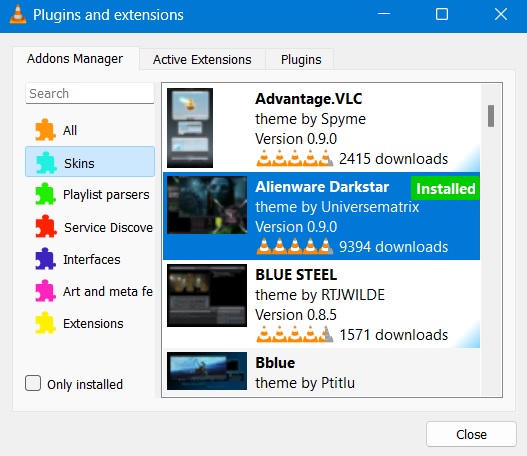Select the Extensions category label
Screen dimensions: 527x456
[x=93, y=324]
